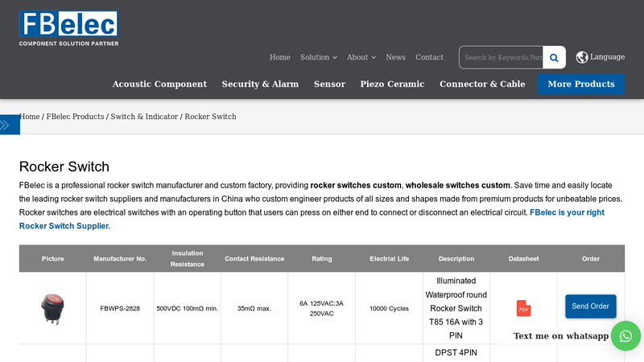The width and height of the screenshot is (644, 362).
Task: Click the More Products button
Action: [x=581, y=84]
